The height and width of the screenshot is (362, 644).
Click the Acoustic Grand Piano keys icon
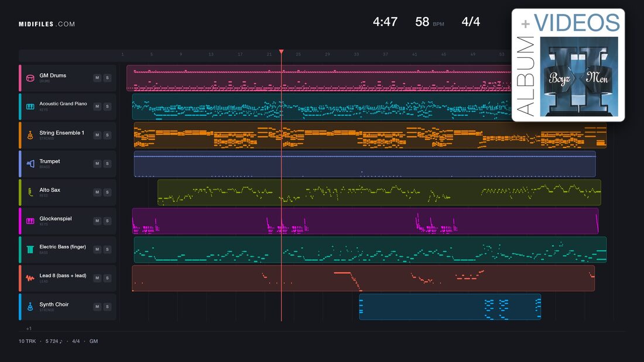click(30, 106)
